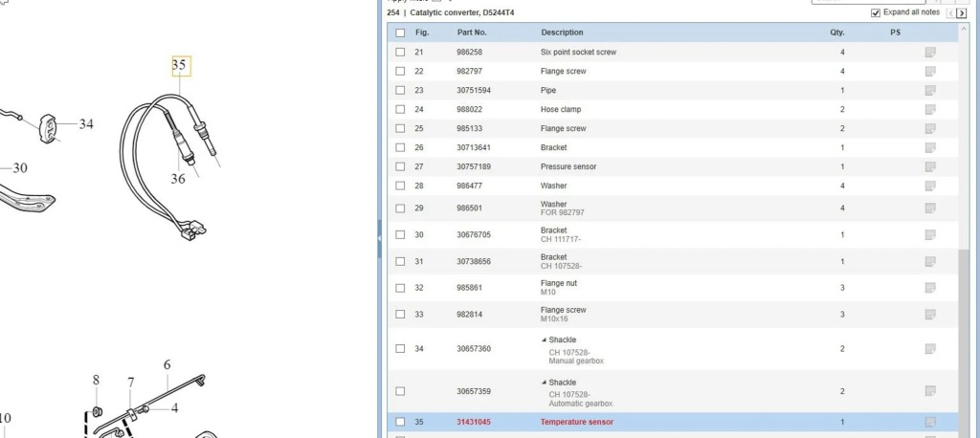Tick checkbox for Fig. 21 row
Viewport: 980px width, 438px height.
point(400,53)
